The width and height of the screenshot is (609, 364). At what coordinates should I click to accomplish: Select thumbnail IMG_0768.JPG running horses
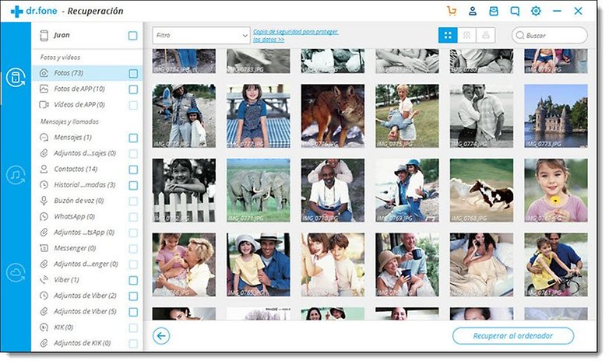(481, 190)
